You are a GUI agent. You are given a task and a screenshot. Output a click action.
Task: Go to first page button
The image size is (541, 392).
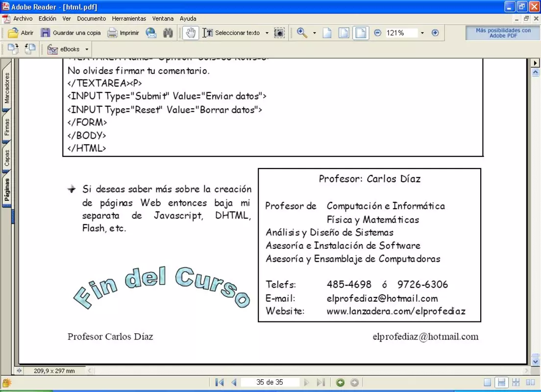tap(219, 382)
